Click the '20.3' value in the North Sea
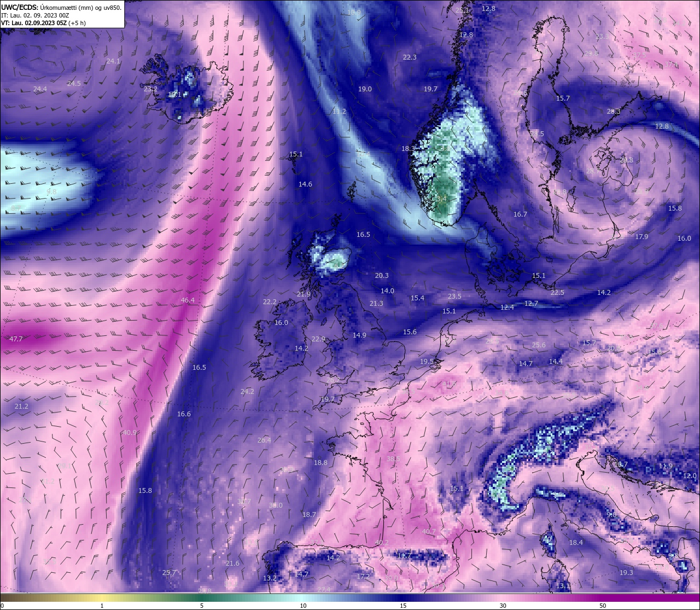Screen dimensions: 700x610 [382, 276]
